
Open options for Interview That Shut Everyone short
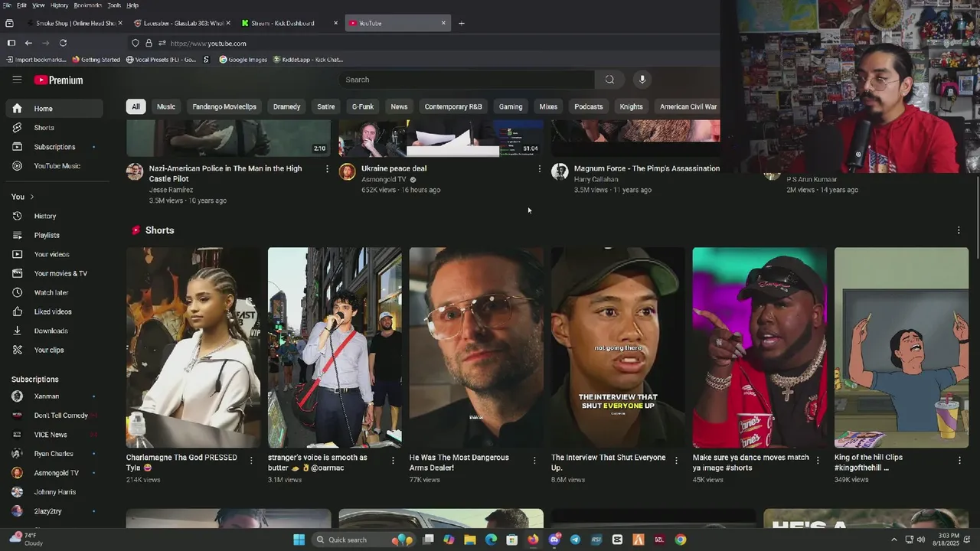(676, 460)
